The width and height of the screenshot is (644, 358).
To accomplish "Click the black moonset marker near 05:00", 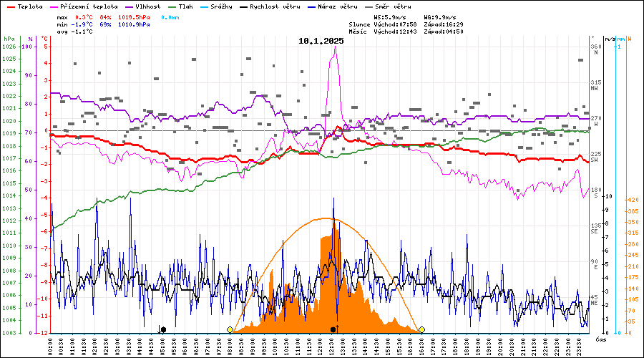I will tap(164, 329).
